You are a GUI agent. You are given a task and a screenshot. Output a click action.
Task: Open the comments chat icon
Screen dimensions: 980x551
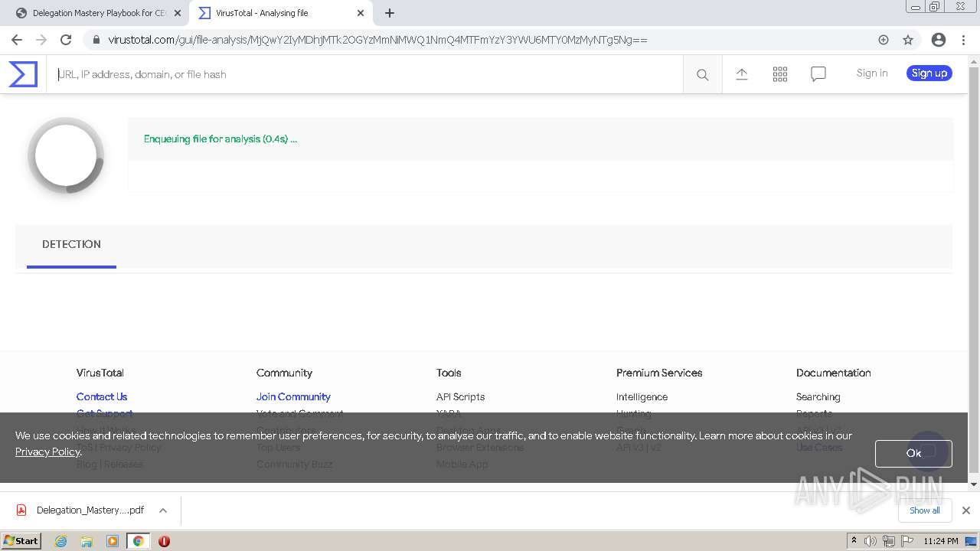pyautogui.click(x=818, y=74)
